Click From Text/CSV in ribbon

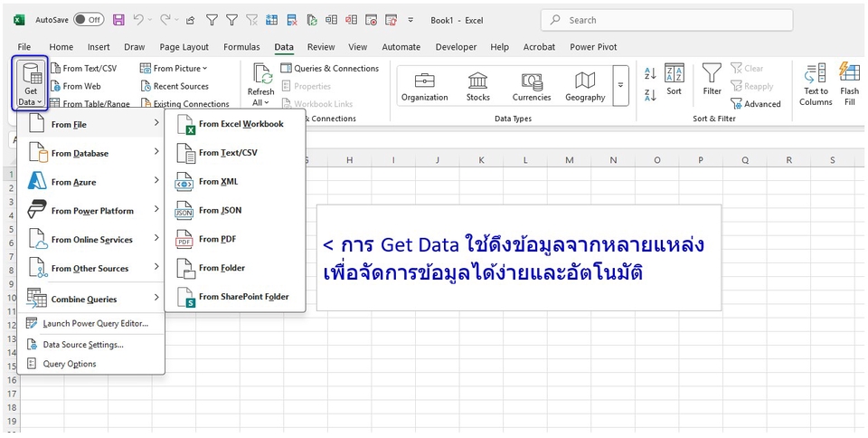83,69
